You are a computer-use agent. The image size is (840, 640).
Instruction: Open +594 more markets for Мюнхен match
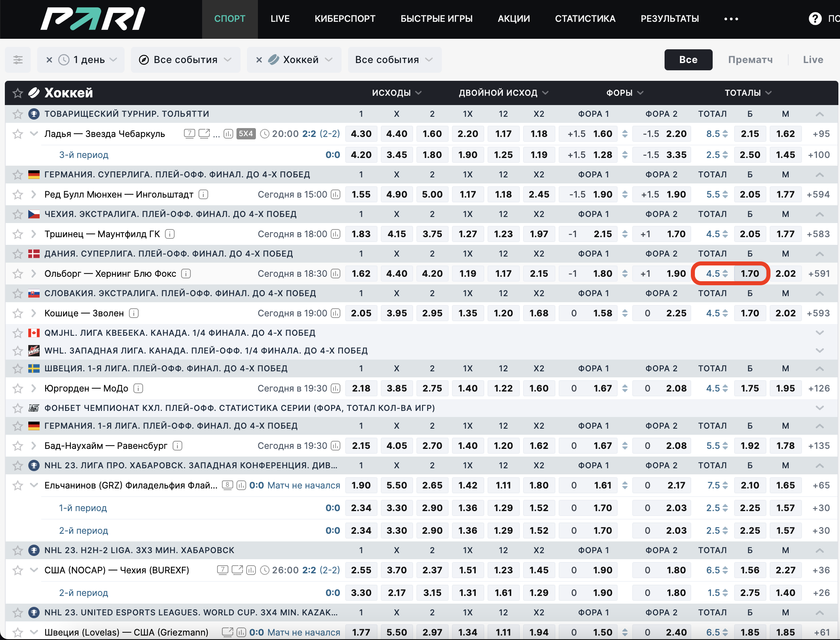818,194
